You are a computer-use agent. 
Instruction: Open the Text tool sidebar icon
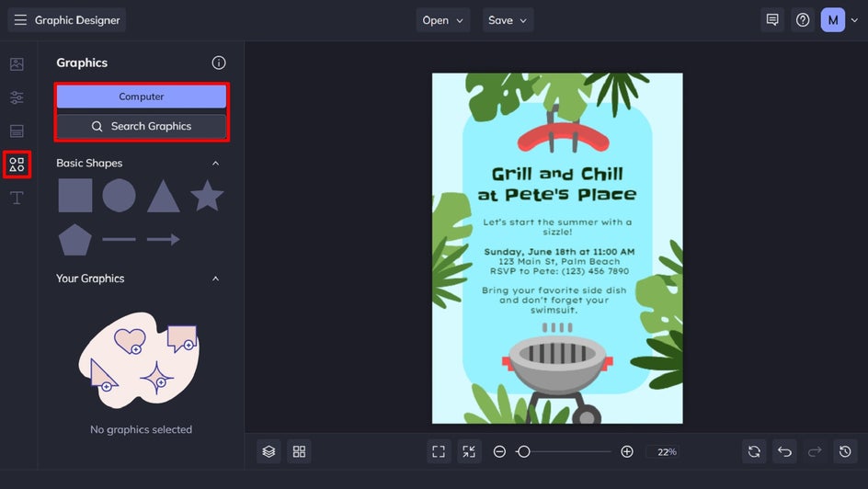tap(17, 198)
